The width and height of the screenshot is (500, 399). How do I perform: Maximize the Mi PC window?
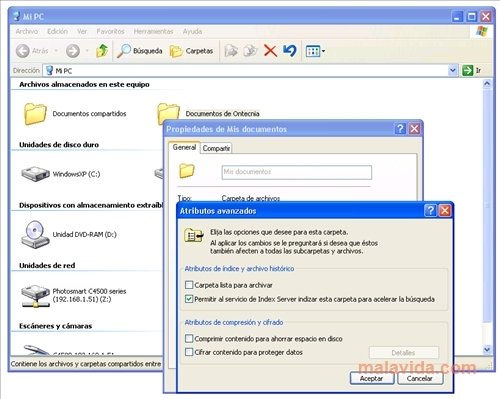[x=472, y=16]
